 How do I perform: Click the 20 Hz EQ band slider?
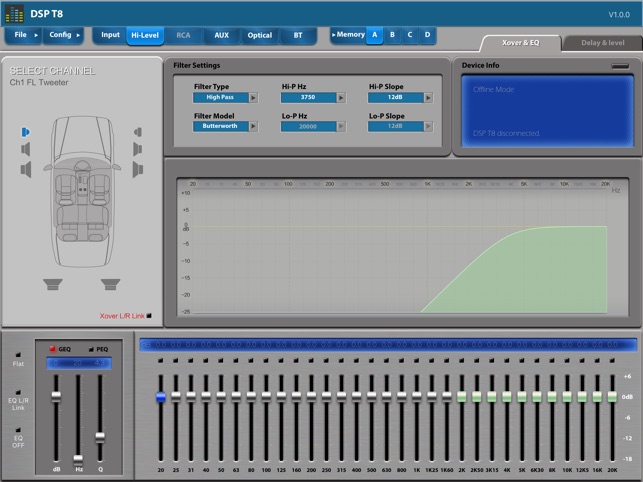161,397
